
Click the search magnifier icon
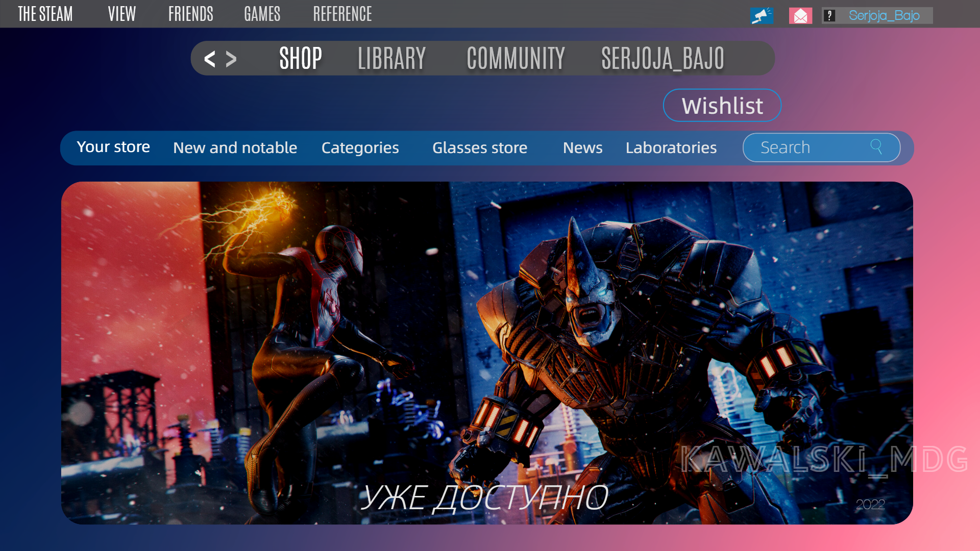coord(876,147)
